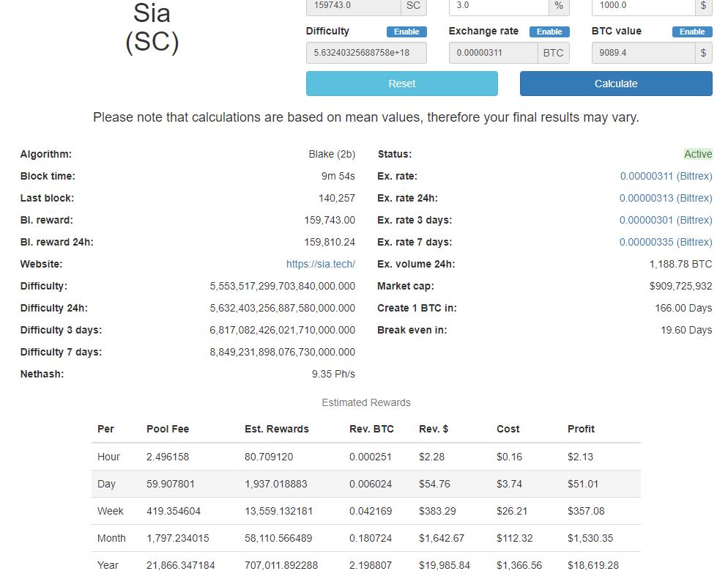
Task: Select the Market cap value $909,725,932
Action: [680, 286]
